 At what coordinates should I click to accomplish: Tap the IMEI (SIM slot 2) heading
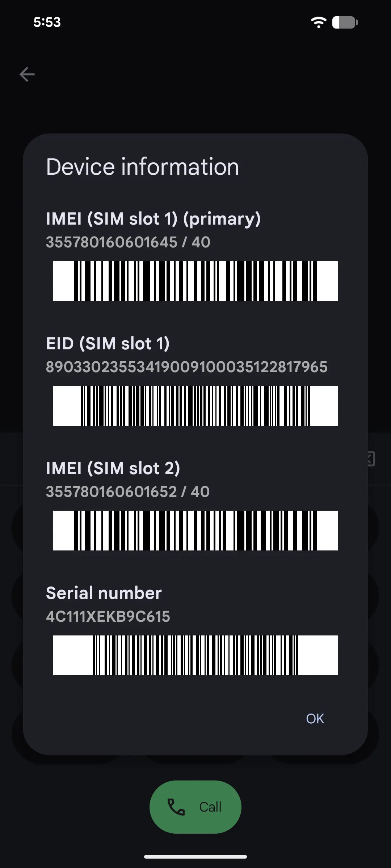click(x=113, y=468)
